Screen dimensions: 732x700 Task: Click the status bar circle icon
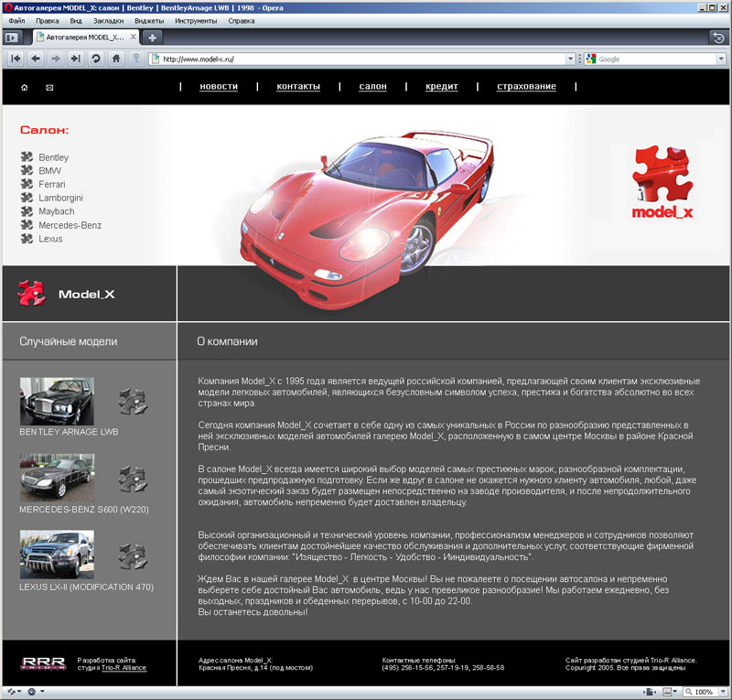[32, 692]
